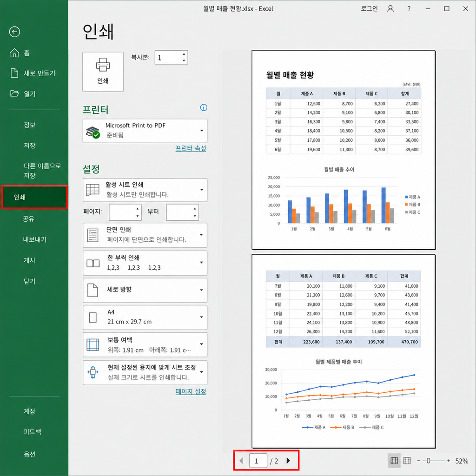Expand the 단면 인쇄 dropdown
This screenshot has width=476, height=476.
click(x=145, y=235)
